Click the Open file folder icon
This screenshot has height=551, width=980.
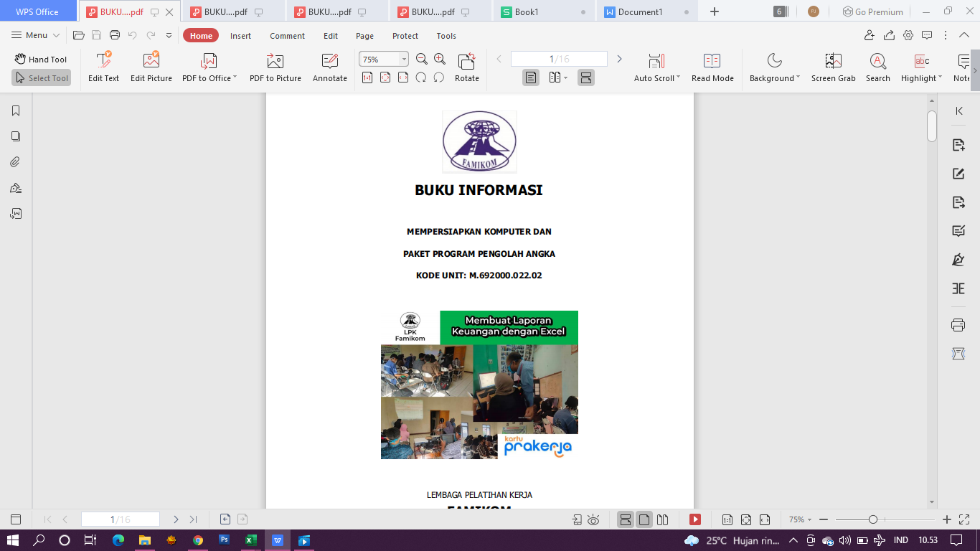[79, 35]
